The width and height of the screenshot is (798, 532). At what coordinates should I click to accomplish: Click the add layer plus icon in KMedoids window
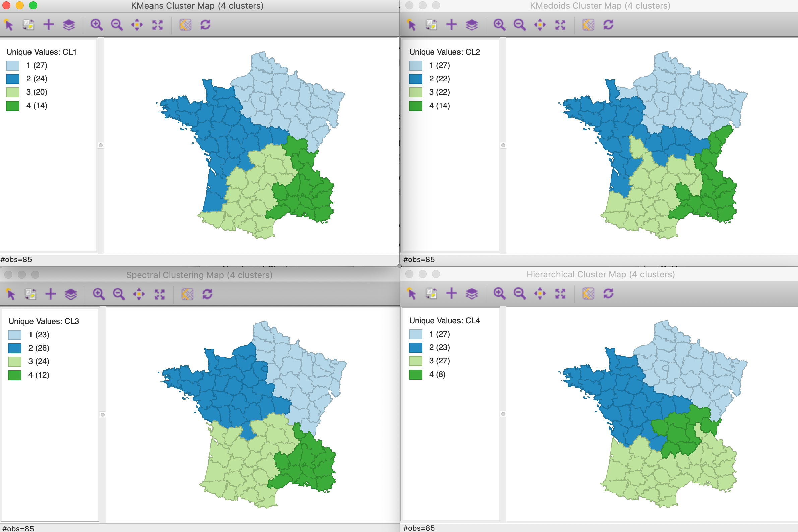tap(451, 25)
